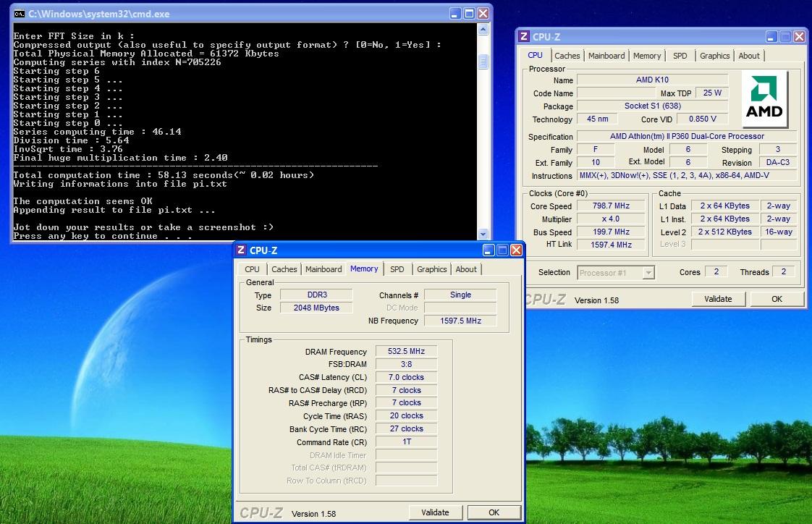Viewport: 812px width, 524px height.
Task: Close the cmd.exe window
Action: (483, 14)
